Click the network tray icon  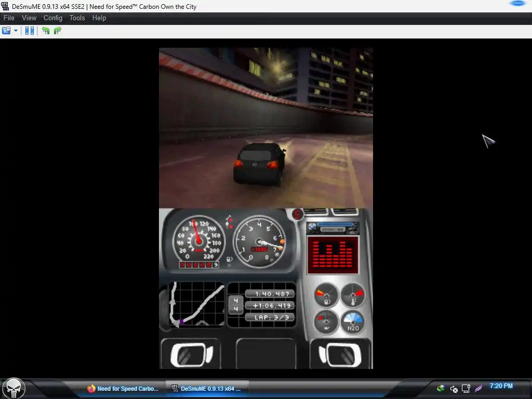pos(466,389)
